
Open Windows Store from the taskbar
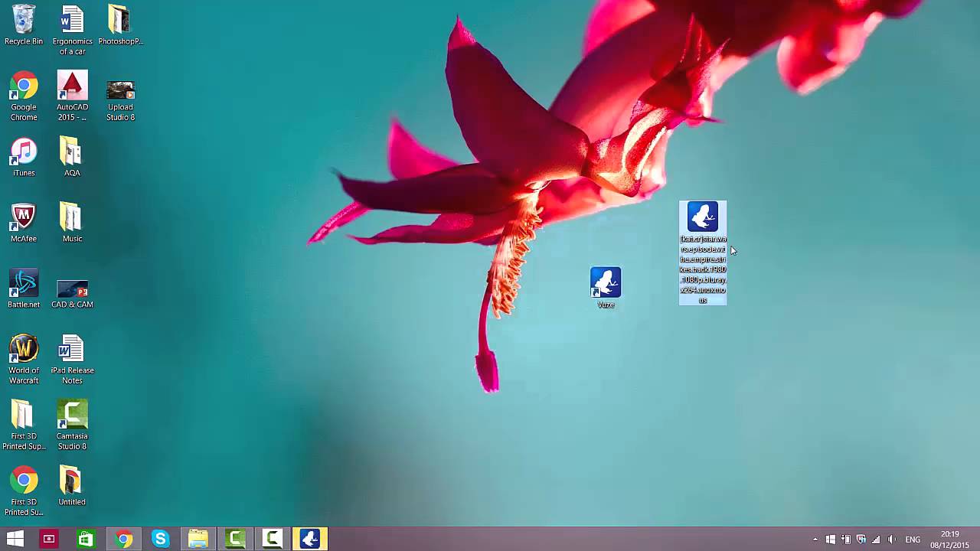tap(86, 540)
